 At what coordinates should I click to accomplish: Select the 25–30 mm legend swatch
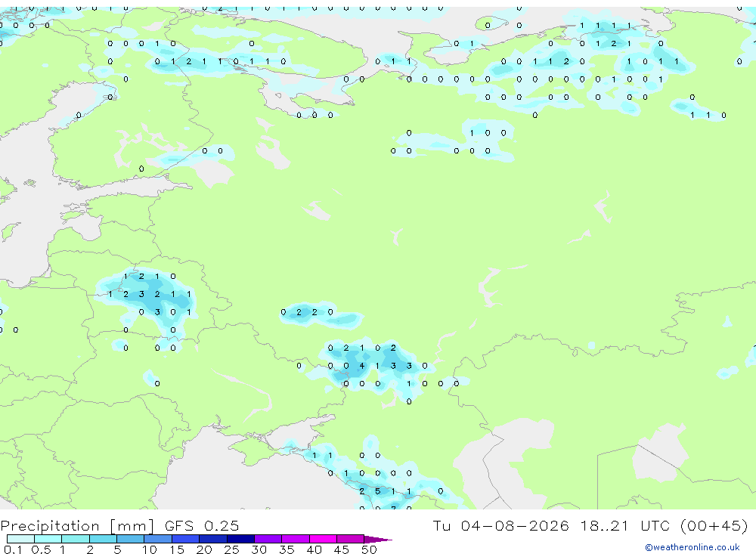pyautogui.click(x=240, y=539)
